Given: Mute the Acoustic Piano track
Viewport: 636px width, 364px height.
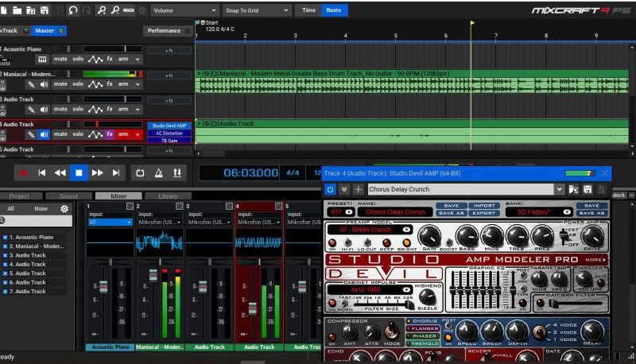Looking at the screenshot, I should 60,59.
